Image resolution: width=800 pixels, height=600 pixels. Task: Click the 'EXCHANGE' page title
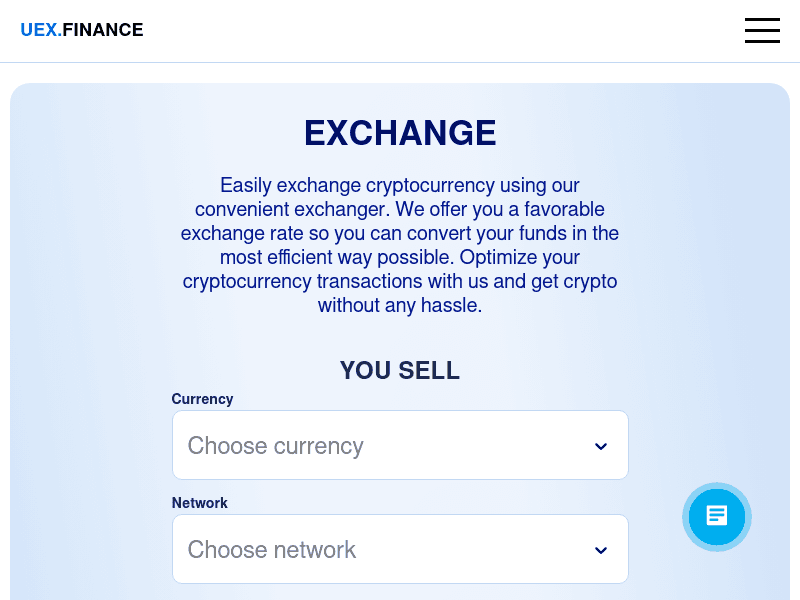click(x=400, y=132)
